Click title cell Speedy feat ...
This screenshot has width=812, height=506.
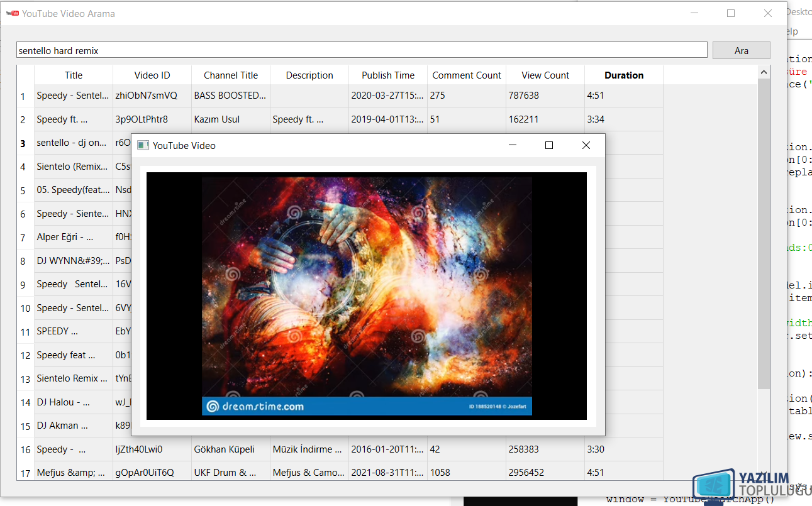tap(74, 355)
